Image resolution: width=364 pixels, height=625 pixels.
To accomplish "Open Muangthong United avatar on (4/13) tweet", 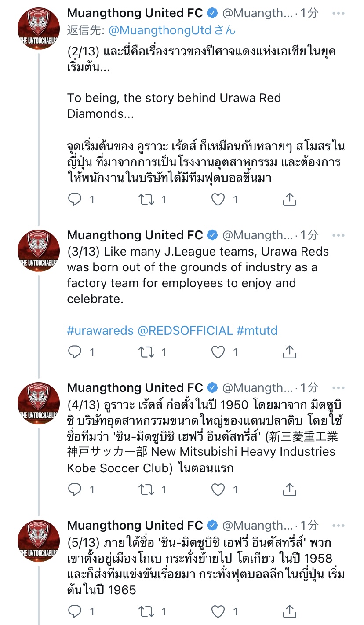I will (x=38, y=403).
